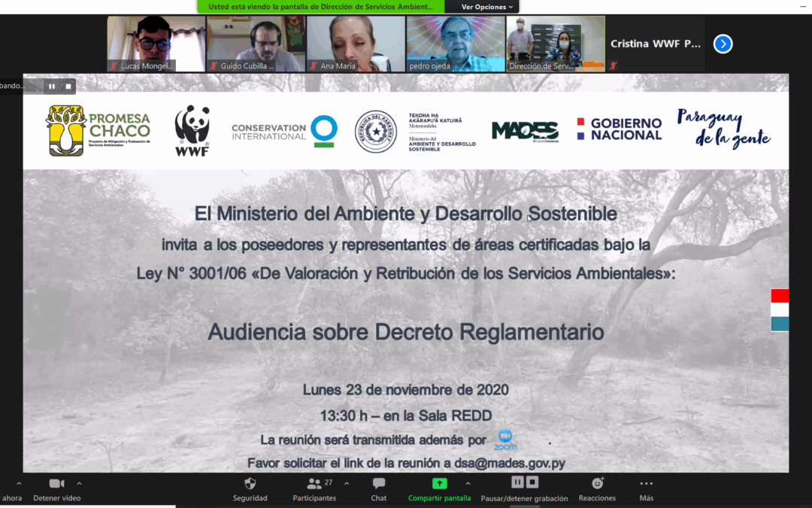This screenshot has width=812, height=508.
Task: Pause the recording with the toolbar pause icon
Action: 517,482
